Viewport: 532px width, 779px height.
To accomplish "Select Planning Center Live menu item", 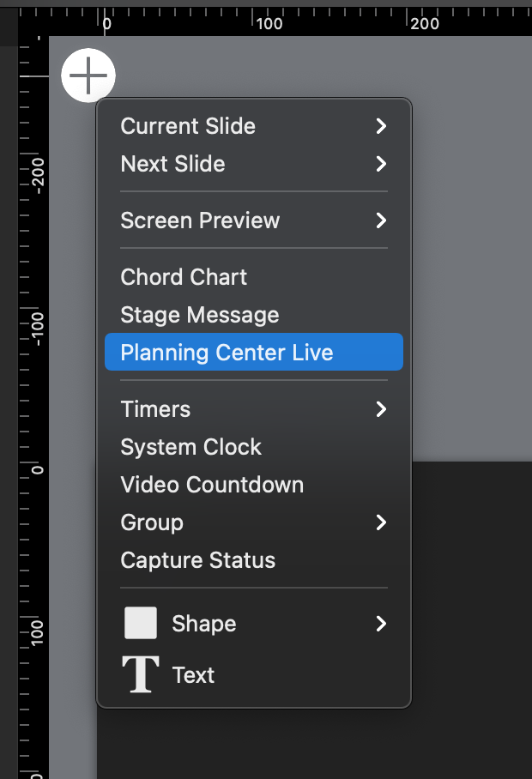I will click(254, 352).
